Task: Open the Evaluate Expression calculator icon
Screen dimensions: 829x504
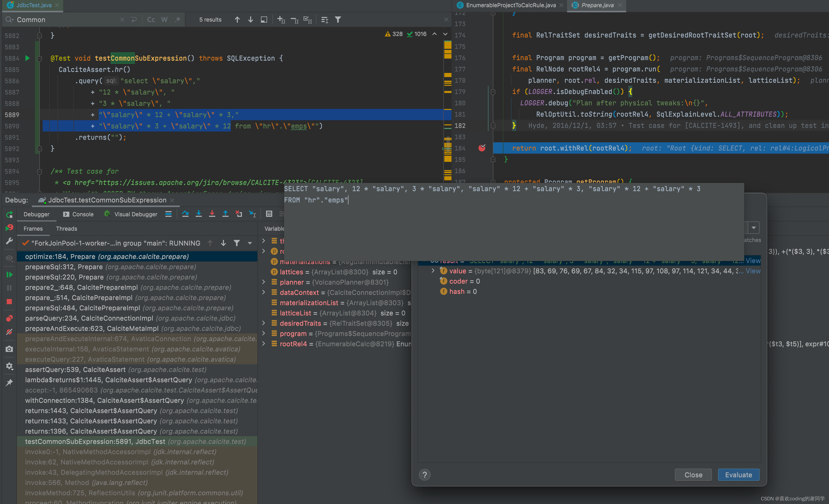Action: point(269,214)
